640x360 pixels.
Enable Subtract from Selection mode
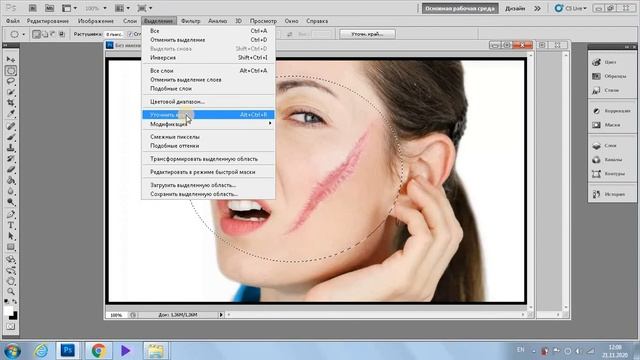tap(53, 34)
